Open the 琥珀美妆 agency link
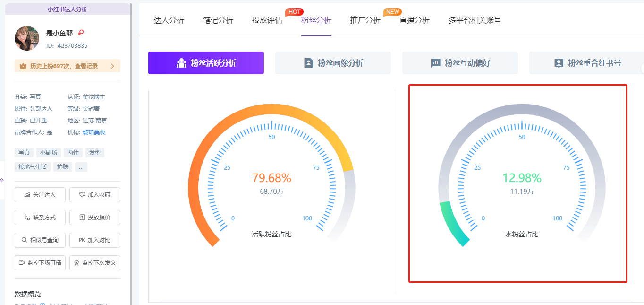The height and width of the screenshot is (305, 644). tap(94, 132)
